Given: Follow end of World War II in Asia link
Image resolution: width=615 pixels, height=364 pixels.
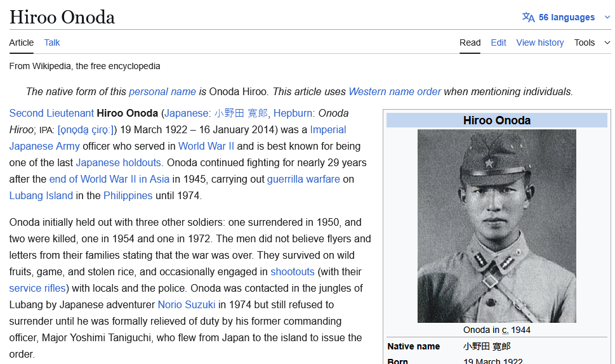Looking at the screenshot, I should pos(109,179).
